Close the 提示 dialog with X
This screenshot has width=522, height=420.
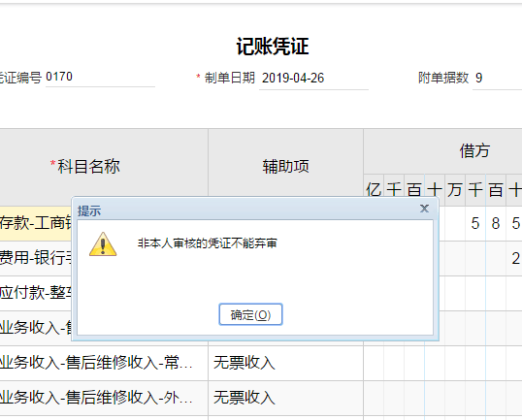tap(424, 209)
